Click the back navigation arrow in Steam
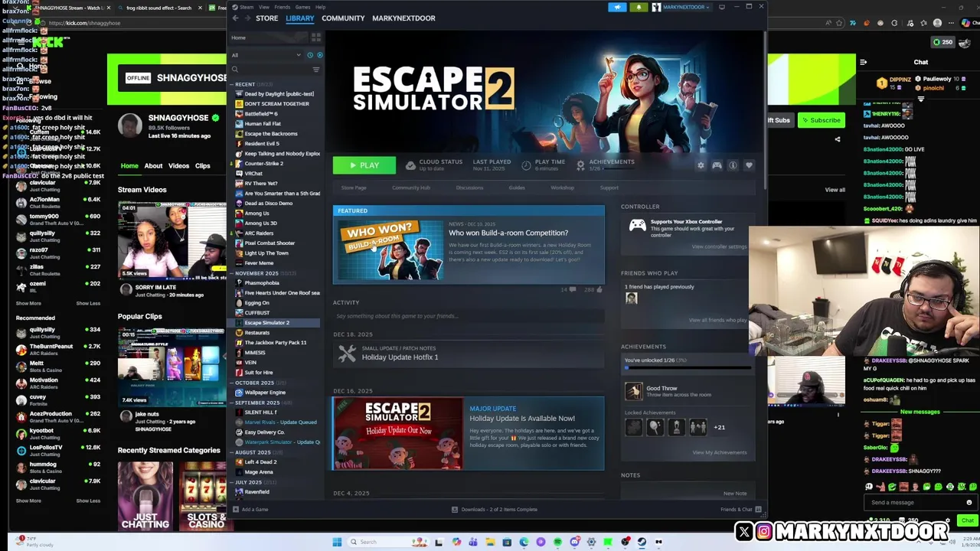This screenshot has height=551, width=980. coord(236,18)
